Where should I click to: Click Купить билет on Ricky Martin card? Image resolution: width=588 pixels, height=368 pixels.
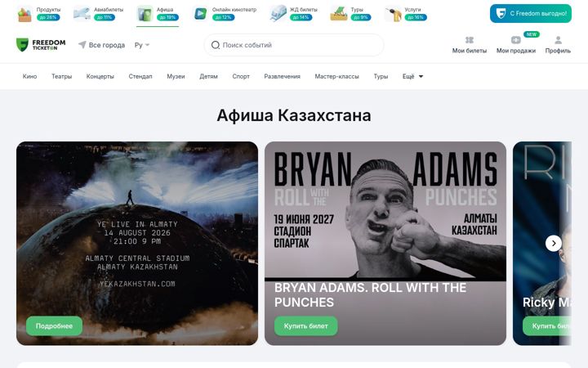pos(547,326)
